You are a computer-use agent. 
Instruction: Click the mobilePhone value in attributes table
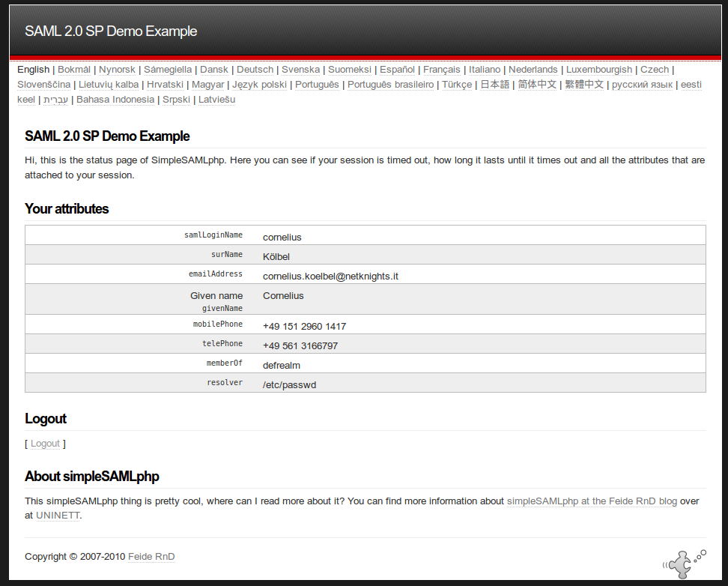304,327
